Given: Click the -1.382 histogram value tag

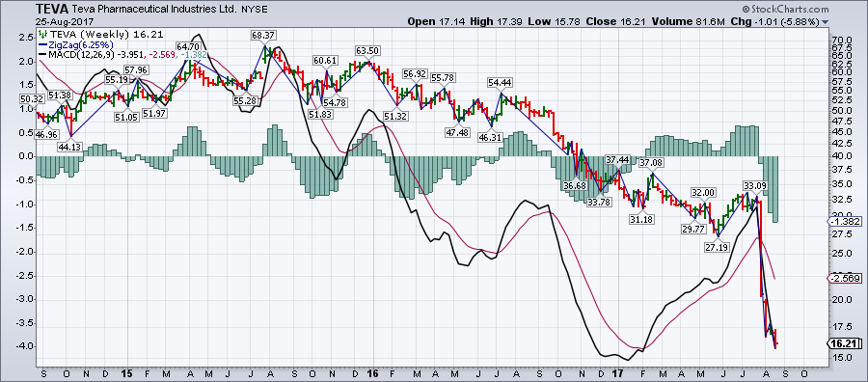Looking at the screenshot, I should (843, 222).
